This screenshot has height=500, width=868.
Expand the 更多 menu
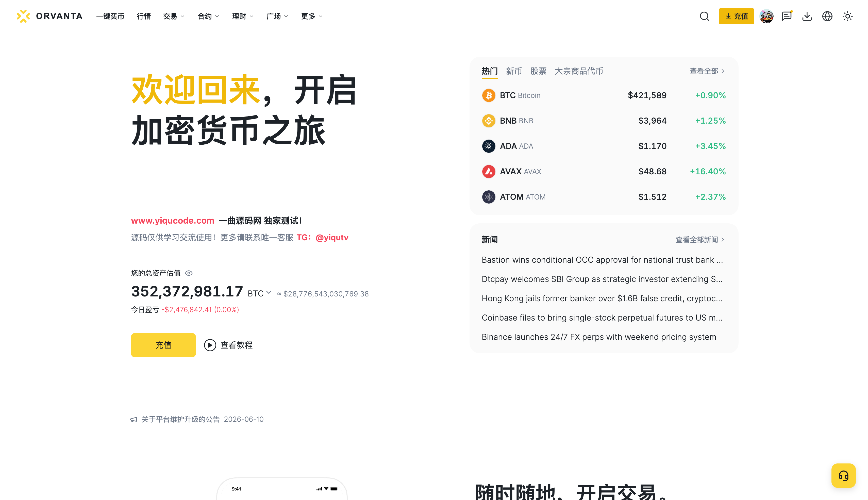click(312, 16)
